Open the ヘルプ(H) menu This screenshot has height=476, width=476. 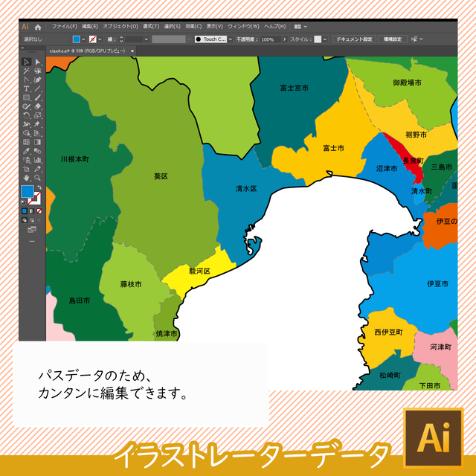pyautogui.click(x=274, y=27)
